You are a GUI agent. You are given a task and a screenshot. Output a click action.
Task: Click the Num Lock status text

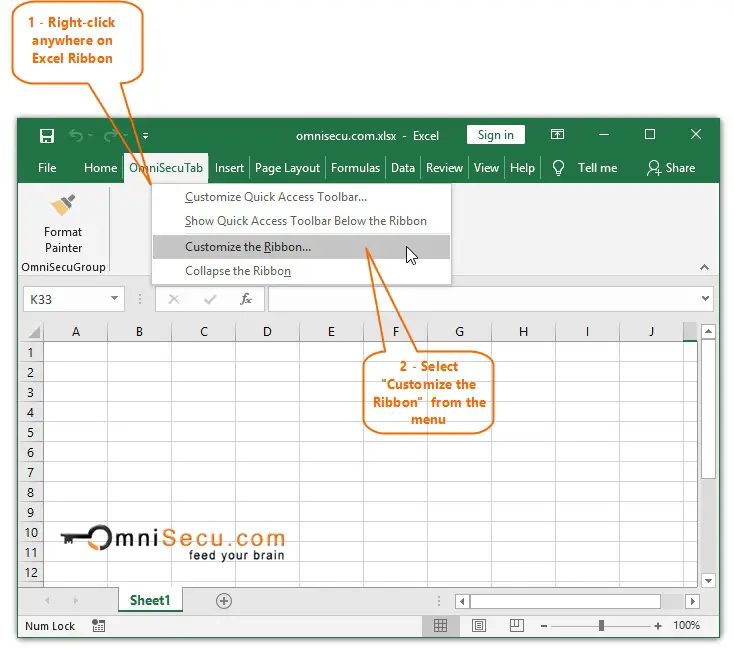[50, 626]
